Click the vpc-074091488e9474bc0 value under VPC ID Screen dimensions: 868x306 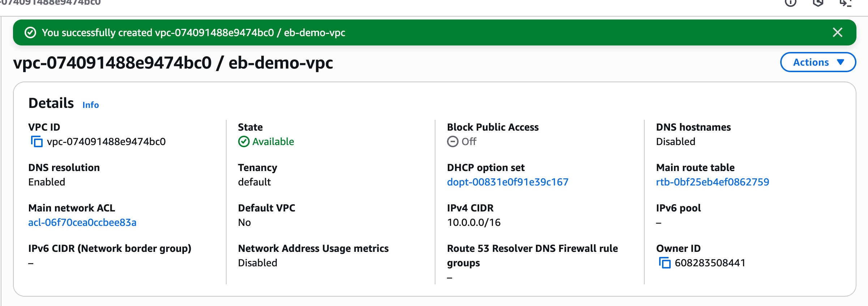106,141
